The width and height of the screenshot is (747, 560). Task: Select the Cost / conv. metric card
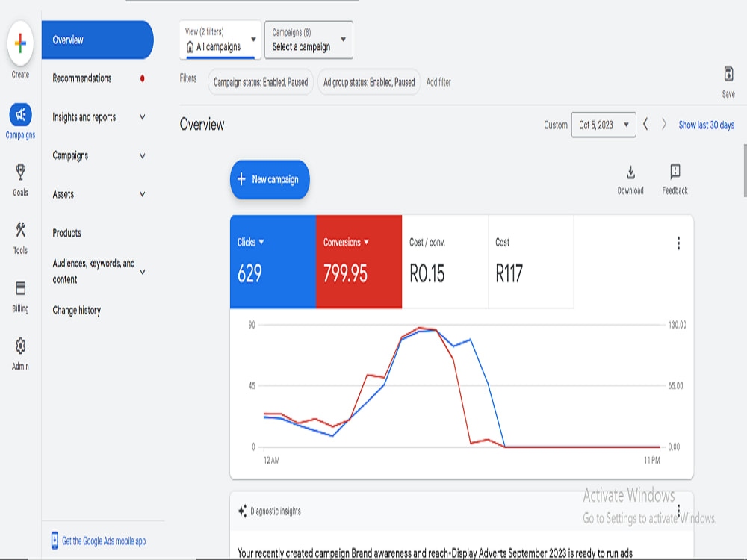(x=445, y=261)
